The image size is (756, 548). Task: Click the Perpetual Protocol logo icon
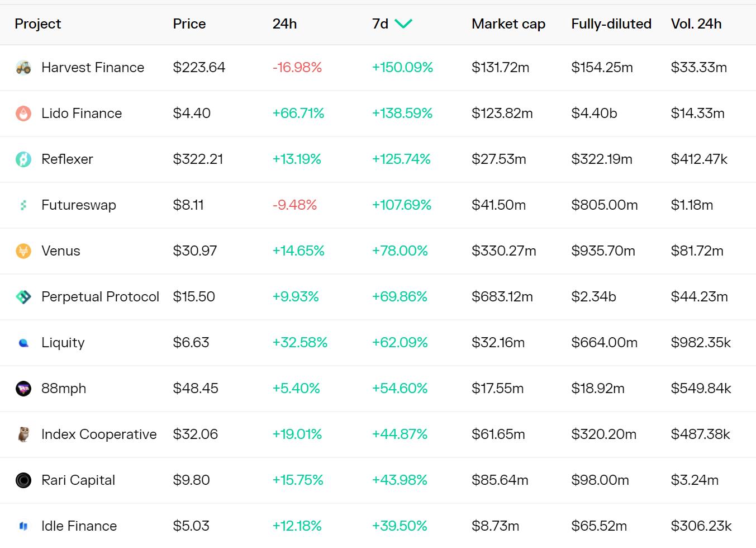pos(23,297)
